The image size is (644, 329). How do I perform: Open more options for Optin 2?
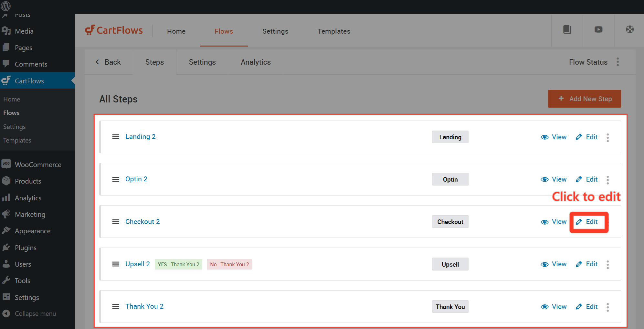607,180
